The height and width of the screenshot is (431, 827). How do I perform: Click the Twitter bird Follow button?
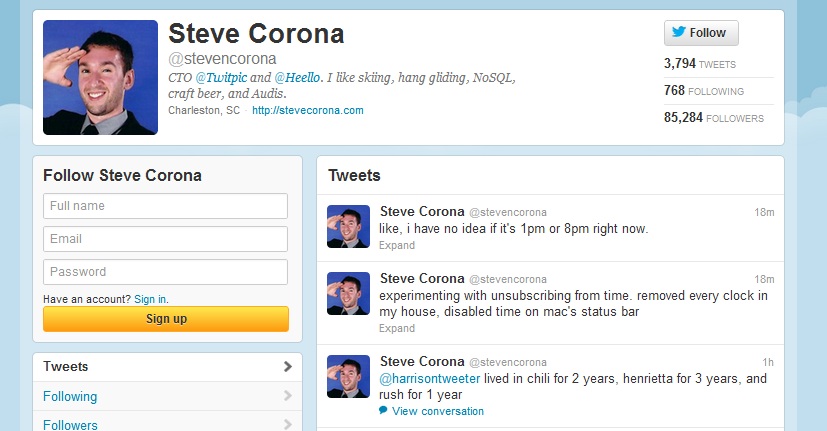point(701,33)
